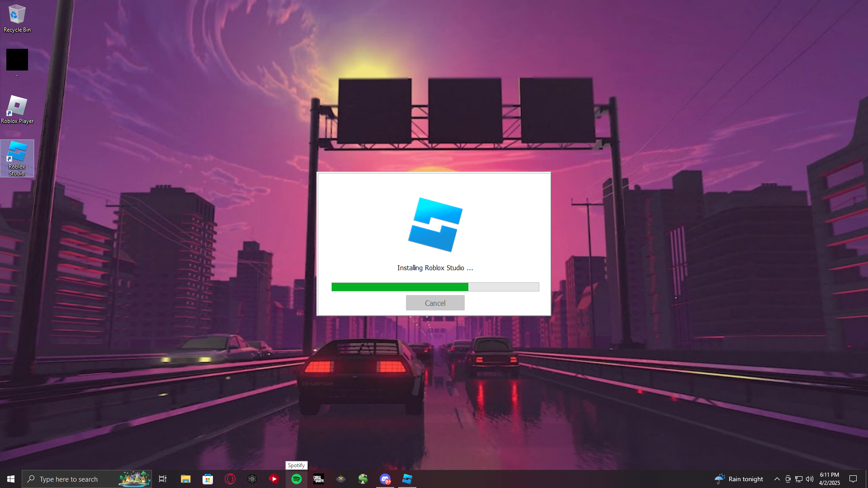Open the notification action center
This screenshot has width=868, height=488.
[x=853, y=479]
